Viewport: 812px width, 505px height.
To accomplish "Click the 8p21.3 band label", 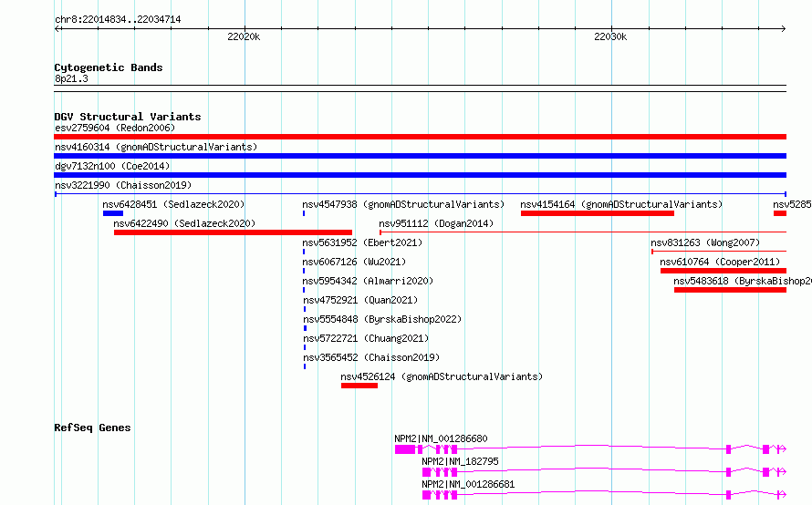I will (x=71, y=78).
